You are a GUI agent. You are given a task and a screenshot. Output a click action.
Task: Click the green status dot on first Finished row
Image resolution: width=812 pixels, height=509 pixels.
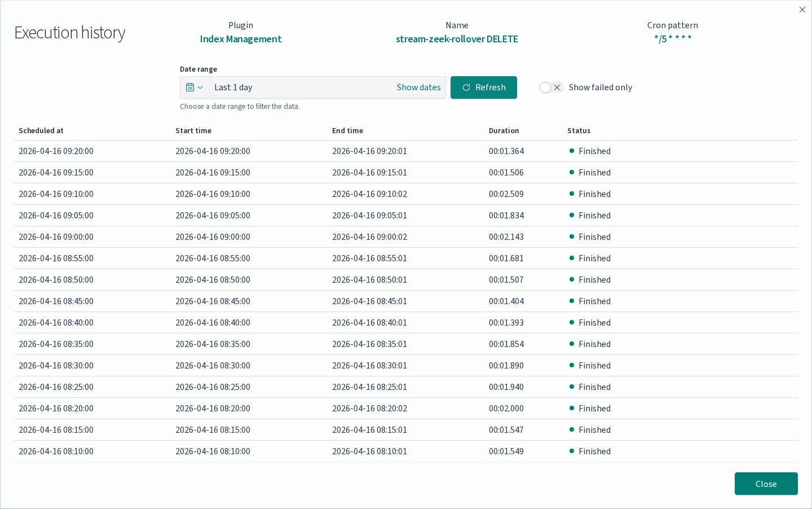(x=572, y=151)
